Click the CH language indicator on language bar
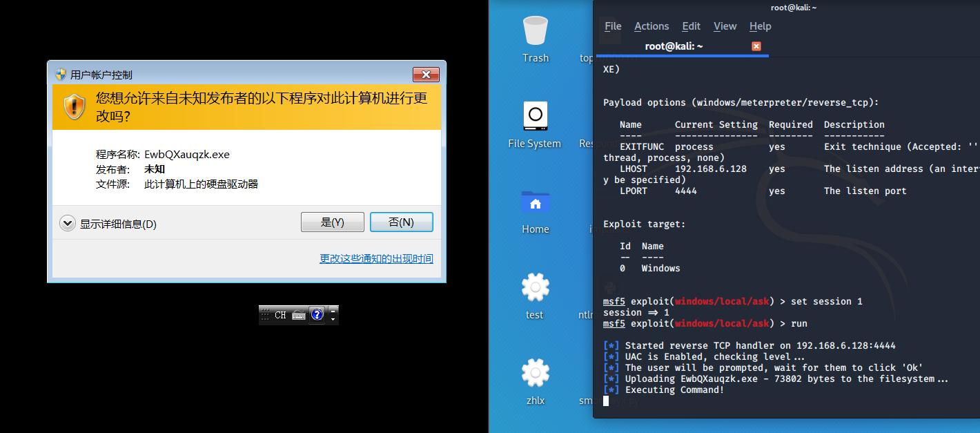This screenshot has height=433, width=980. click(280, 315)
